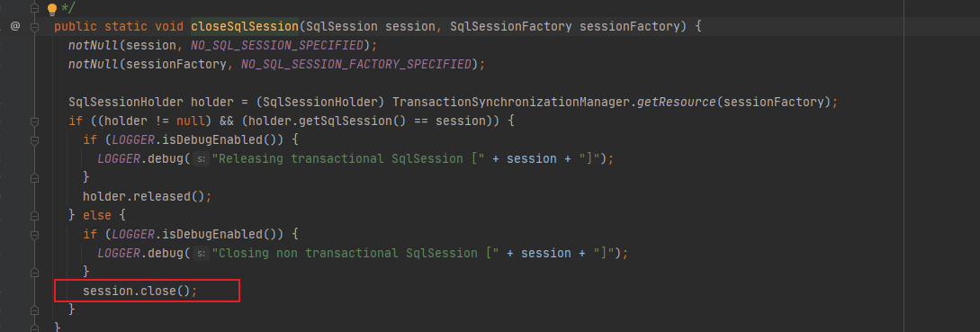Collapse the closeSqlSession method fold marker
980x332 pixels.
(34, 27)
